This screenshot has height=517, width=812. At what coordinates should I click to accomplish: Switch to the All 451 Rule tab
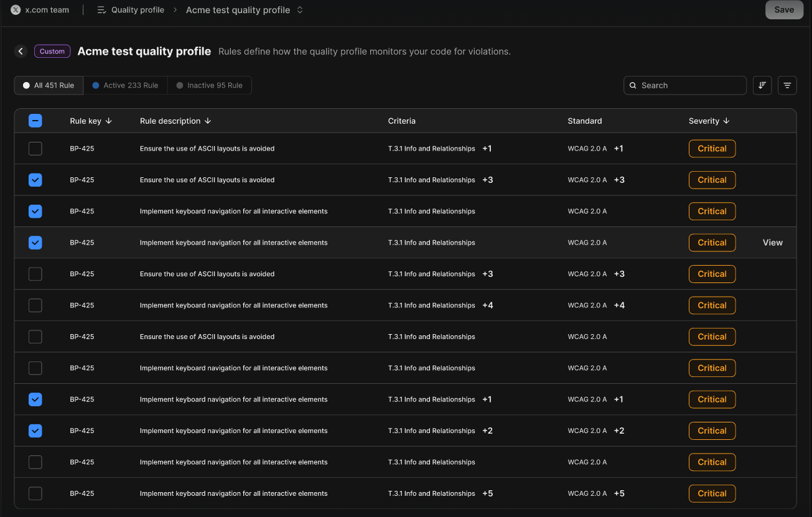point(49,85)
